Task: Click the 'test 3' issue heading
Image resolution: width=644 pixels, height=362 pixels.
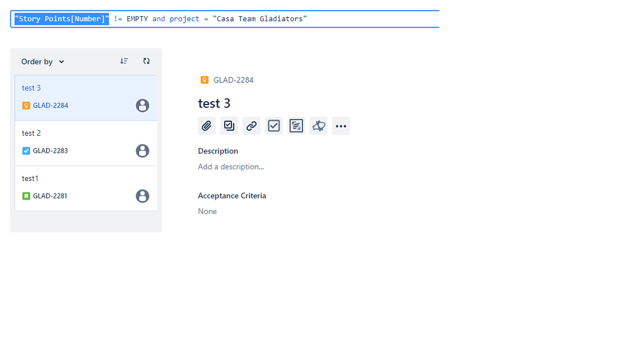Action: click(214, 103)
